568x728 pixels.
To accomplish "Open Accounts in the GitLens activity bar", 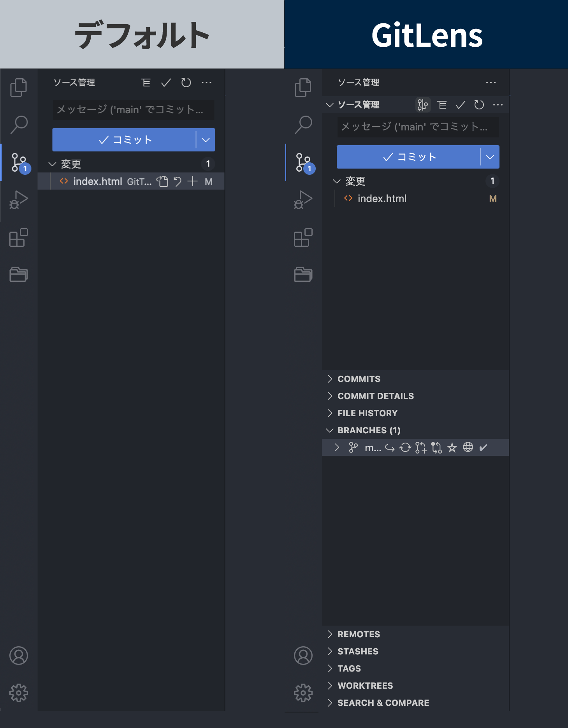I will coord(303,656).
